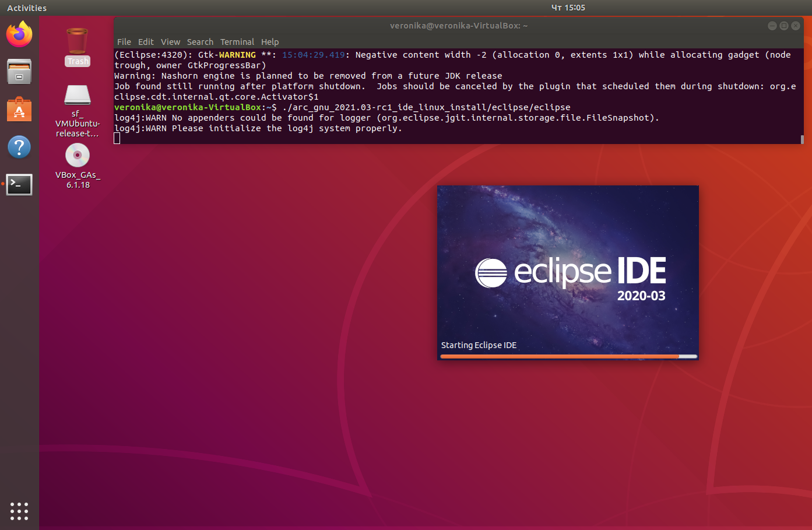
Task: Open the Edit menu in Terminal
Action: pyautogui.click(x=146, y=41)
